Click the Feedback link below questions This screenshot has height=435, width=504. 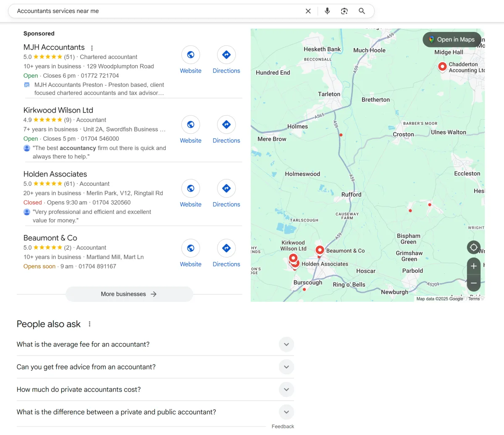pos(283,426)
